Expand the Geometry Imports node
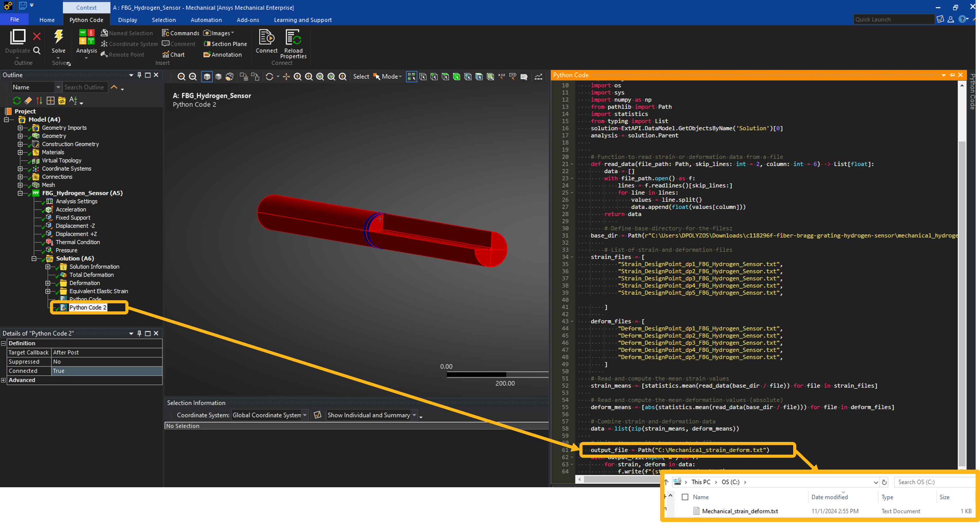Viewport: 980px width, 526px height. 20,128
